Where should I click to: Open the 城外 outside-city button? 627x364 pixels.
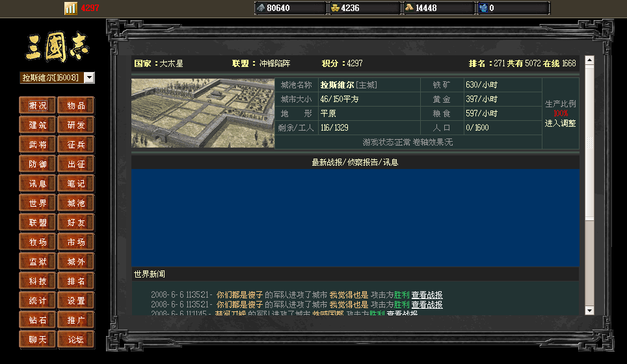point(75,262)
